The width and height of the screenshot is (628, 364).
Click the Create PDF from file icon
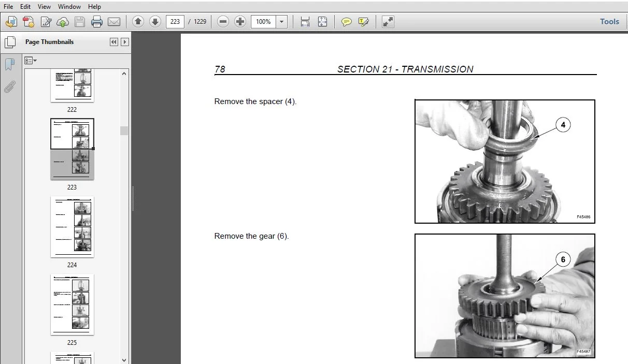28,22
